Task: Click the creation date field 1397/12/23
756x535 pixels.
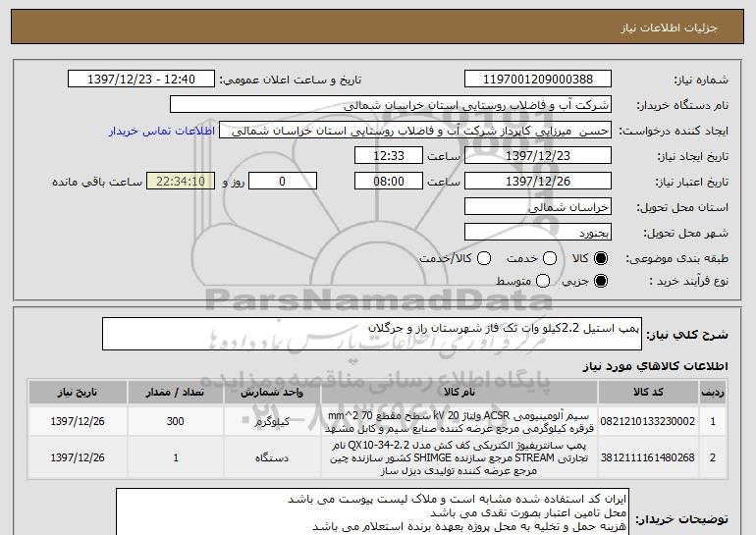Action: (538, 156)
